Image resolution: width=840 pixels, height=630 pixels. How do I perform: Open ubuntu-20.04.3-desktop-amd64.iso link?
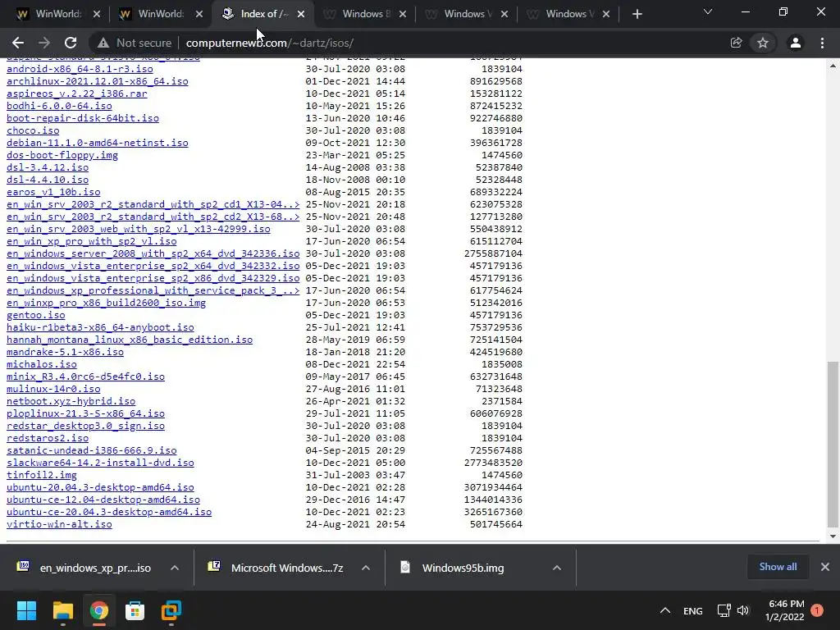(x=100, y=487)
